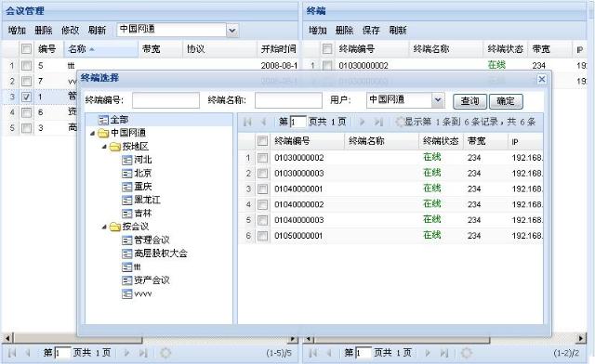Click last-page icon in meeting panel footer
Image resolution: width=595 pixels, height=364 pixels.
143,353
